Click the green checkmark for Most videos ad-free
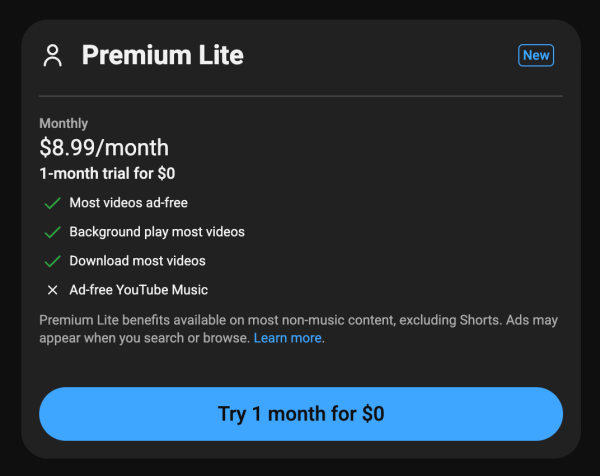 tap(52, 203)
